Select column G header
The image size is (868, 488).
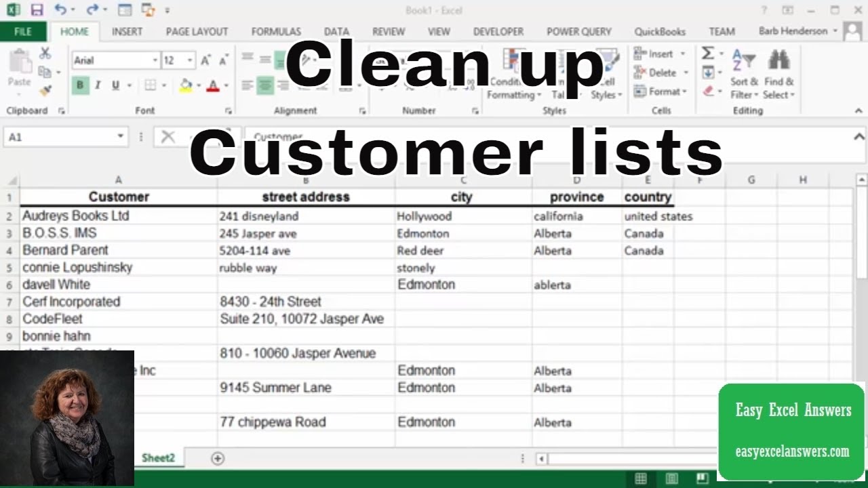(751, 180)
